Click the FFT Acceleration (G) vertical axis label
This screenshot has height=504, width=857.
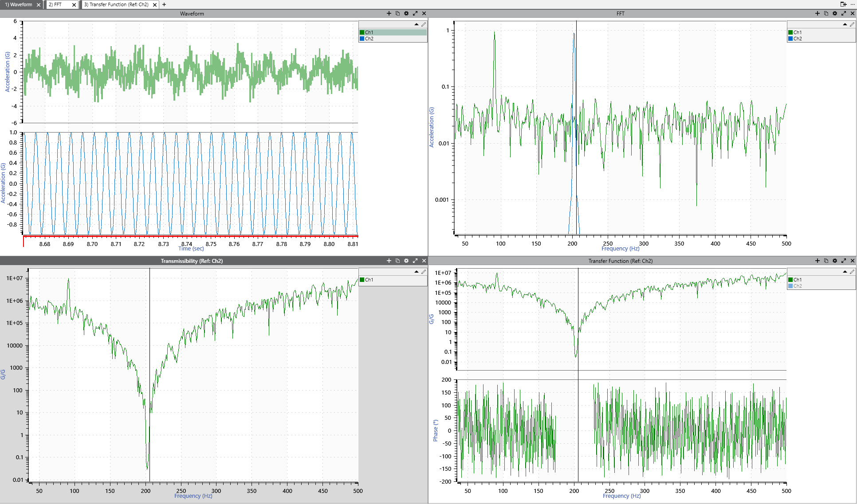coord(432,127)
